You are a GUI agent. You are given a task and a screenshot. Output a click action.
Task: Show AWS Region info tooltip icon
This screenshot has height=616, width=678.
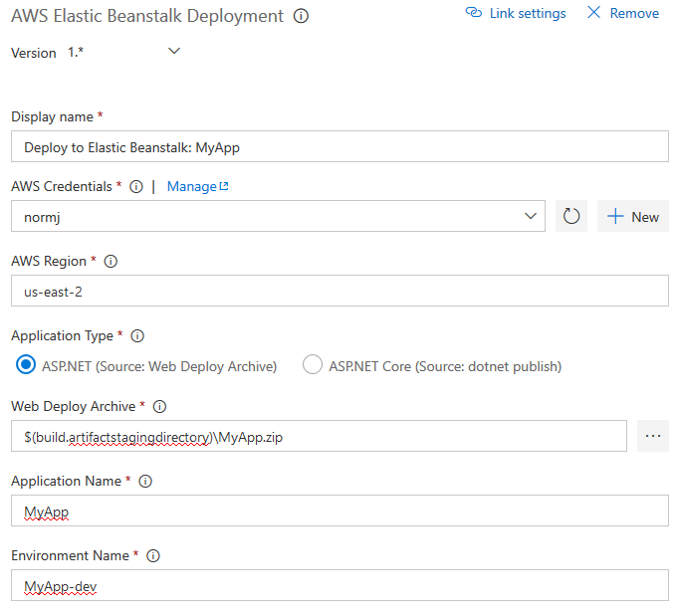(x=111, y=262)
